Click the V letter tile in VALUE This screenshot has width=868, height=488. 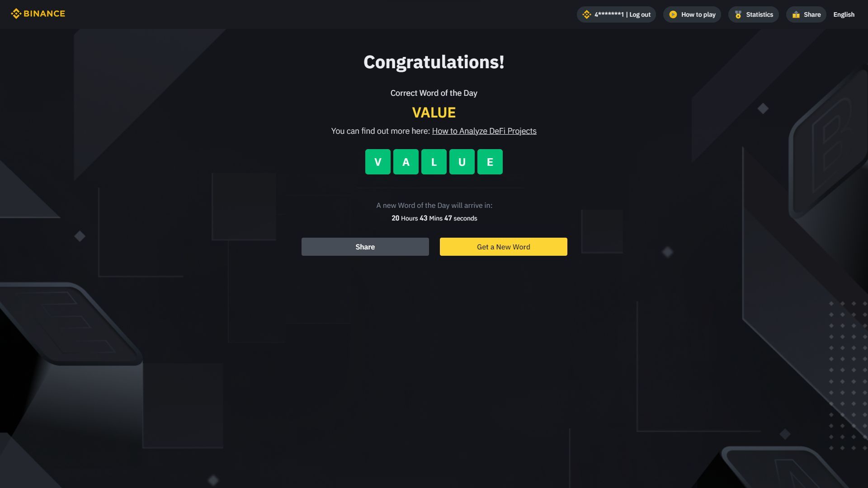click(x=377, y=161)
